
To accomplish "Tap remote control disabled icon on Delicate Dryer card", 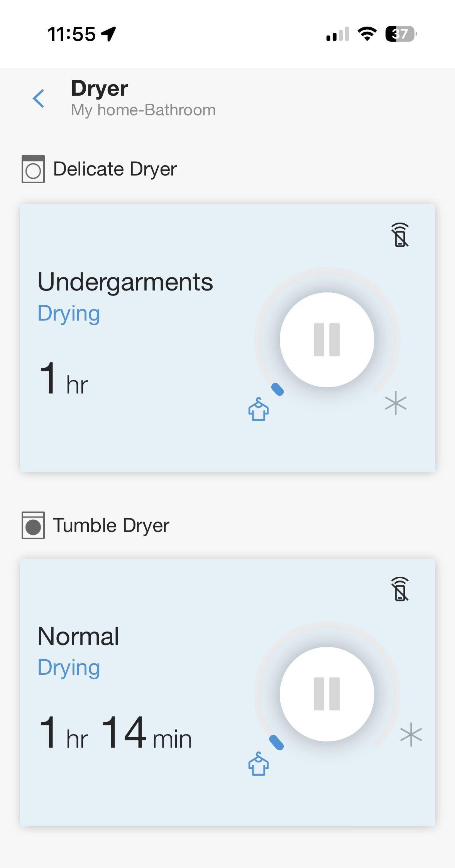I will 400,235.
